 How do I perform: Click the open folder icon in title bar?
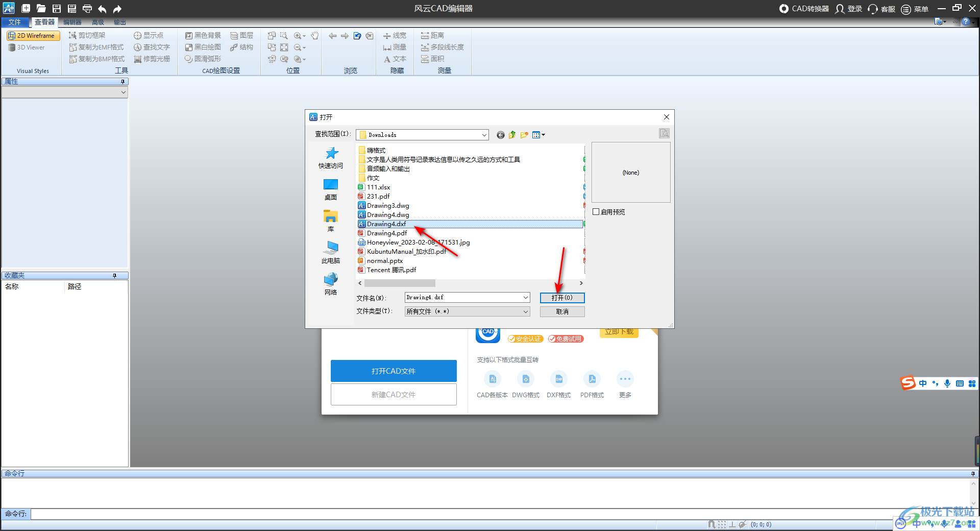pos(41,8)
